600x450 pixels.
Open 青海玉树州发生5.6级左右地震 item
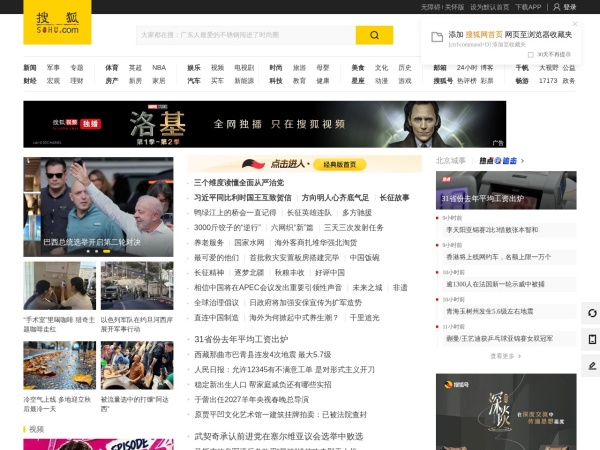(x=489, y=311)
